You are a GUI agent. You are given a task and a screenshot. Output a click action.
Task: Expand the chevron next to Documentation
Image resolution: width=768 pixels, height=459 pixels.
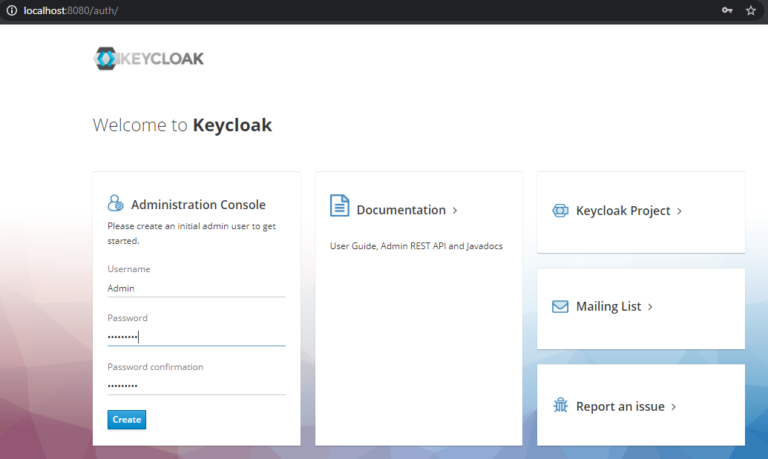(455, 211)
